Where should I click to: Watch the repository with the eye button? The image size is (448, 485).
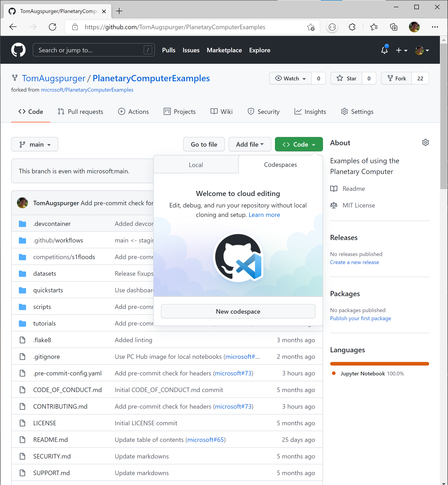click(290, 78)
